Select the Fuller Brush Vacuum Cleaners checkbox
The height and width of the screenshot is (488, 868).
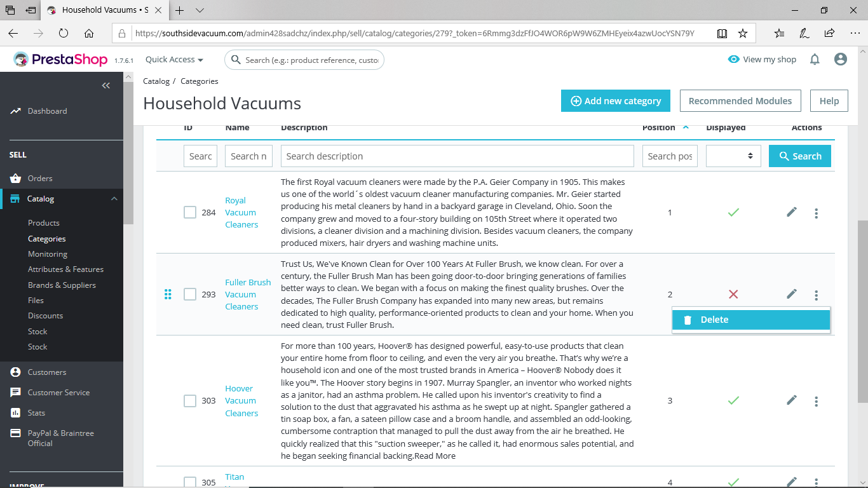tap(190, 294)
